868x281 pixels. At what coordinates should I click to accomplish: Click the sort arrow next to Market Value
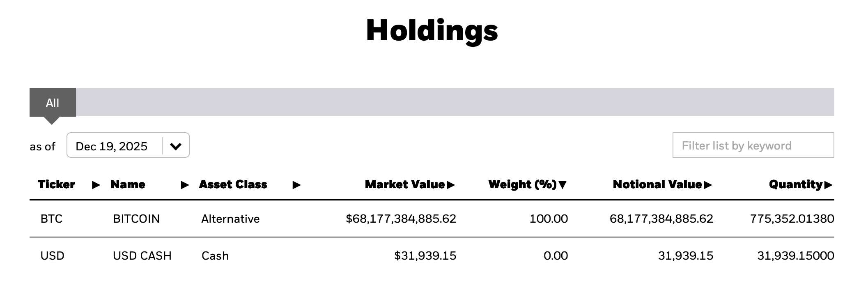(451, 185)
